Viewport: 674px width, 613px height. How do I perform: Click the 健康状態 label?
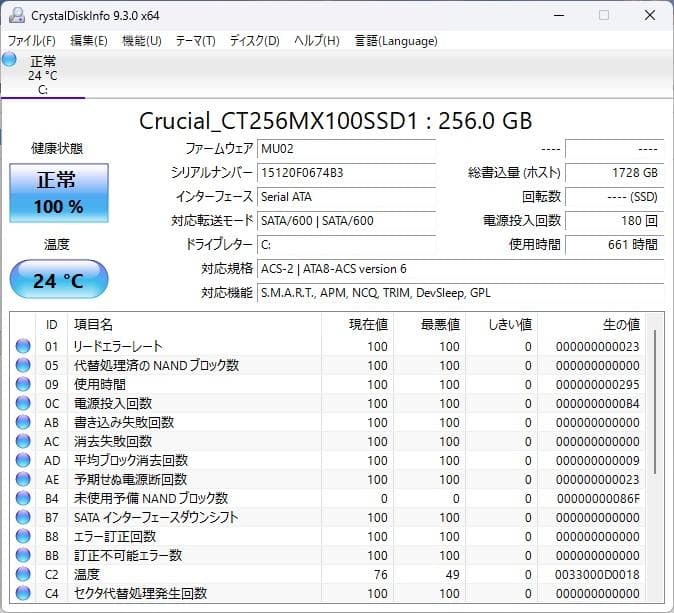point(57,149)
